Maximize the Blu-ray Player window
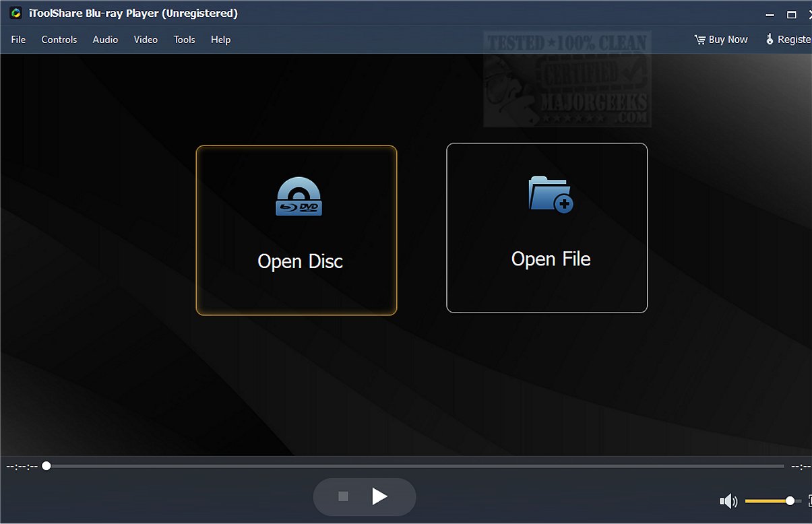Image resolution: width=812 pixels, height=524 pixels. pos(792,14)
